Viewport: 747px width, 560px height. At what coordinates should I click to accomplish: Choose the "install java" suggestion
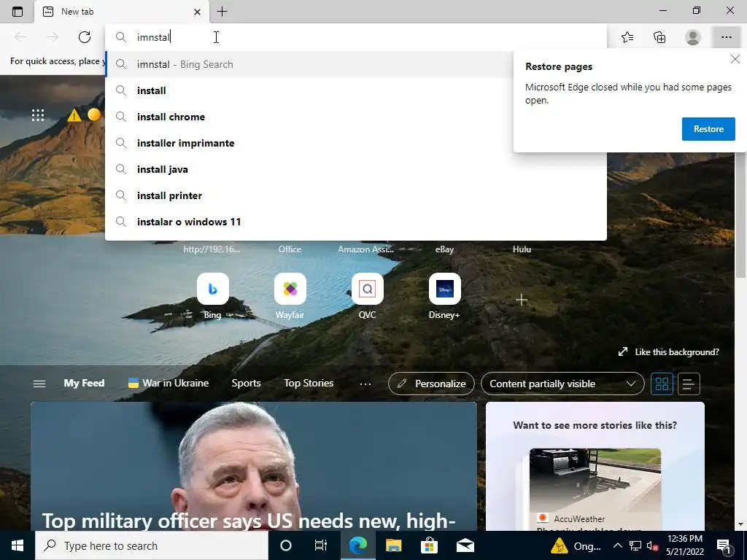coord(356,169)
